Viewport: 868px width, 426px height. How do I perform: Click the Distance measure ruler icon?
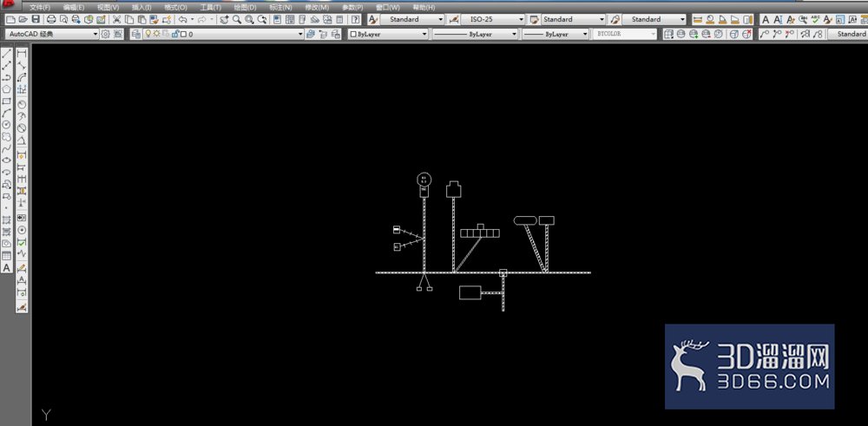(x=698, y=19)
